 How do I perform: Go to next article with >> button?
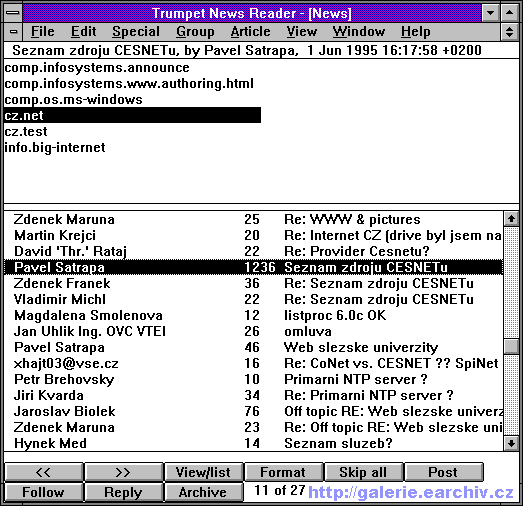(124, 472)
